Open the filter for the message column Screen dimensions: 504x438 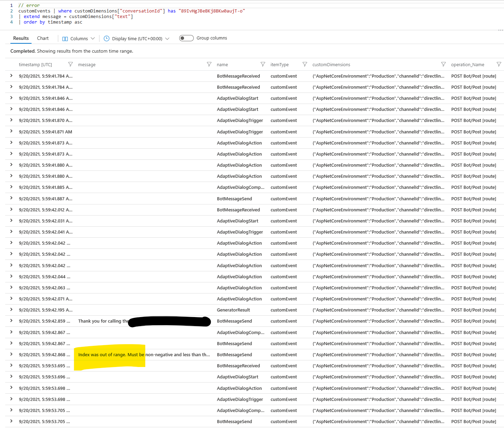[209, 64]
